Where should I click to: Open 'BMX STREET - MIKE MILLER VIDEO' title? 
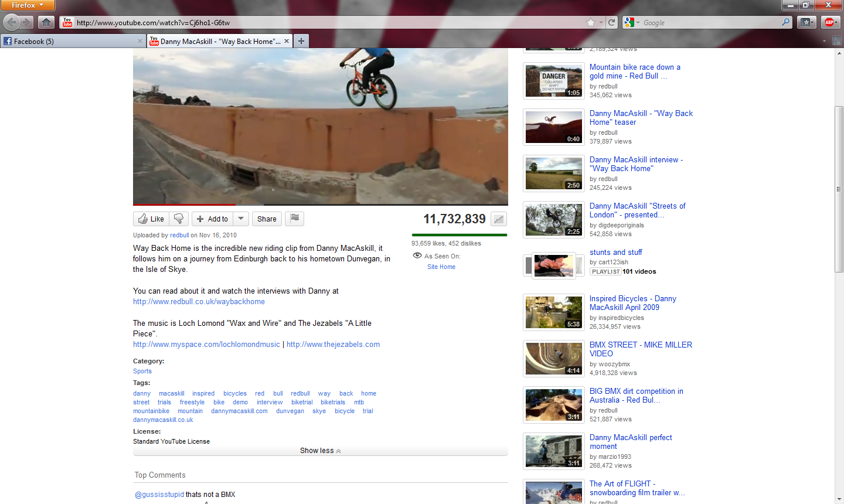coord(641,349)
